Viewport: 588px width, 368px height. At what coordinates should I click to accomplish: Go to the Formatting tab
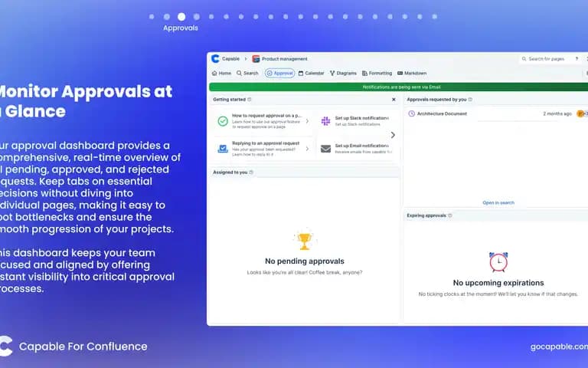pyautogui.click(x=377, y=74)
